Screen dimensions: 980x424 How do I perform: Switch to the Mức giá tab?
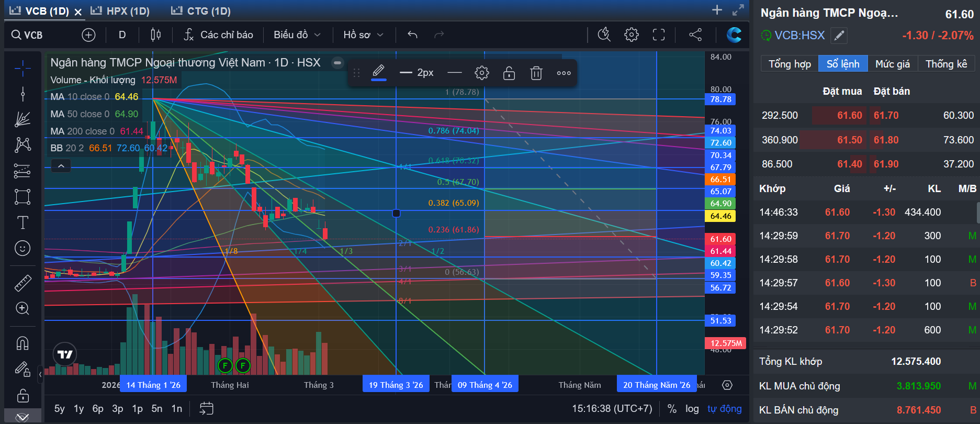click(x=893, y=64)
